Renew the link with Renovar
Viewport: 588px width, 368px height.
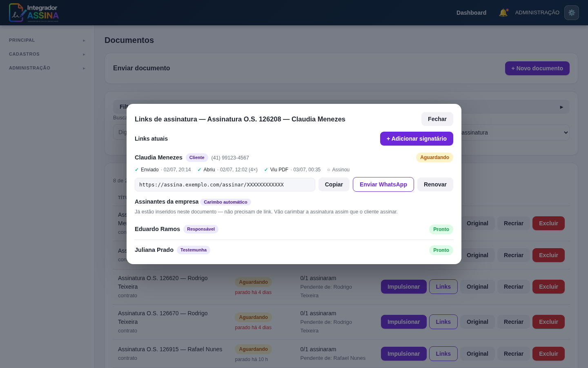click(435, 184)
